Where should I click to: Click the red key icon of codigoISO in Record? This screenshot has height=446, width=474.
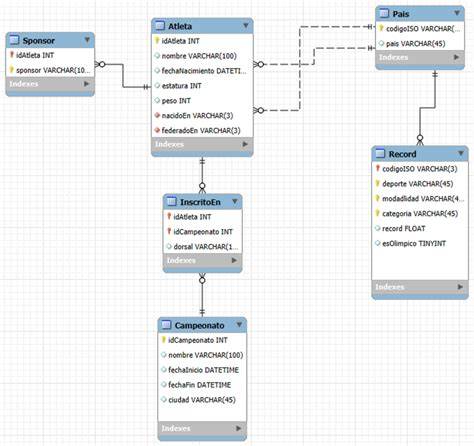click(x=378, y=168)
